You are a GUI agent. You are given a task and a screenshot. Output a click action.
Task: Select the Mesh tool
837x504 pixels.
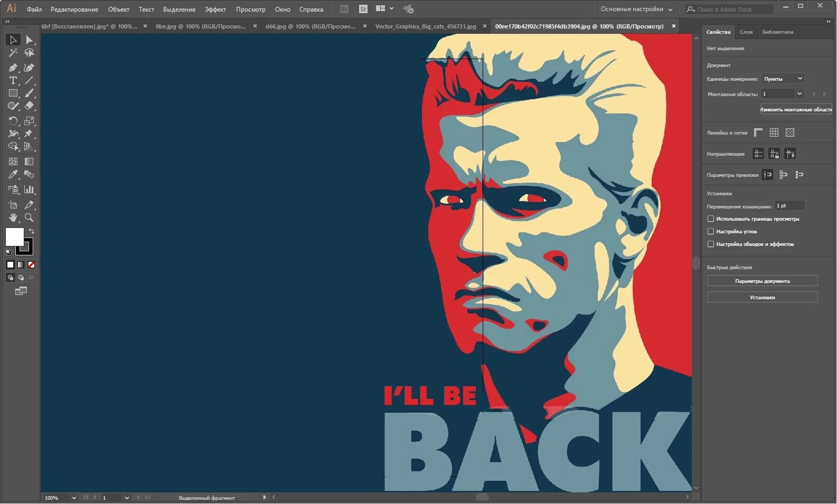(x=13, y=161)
